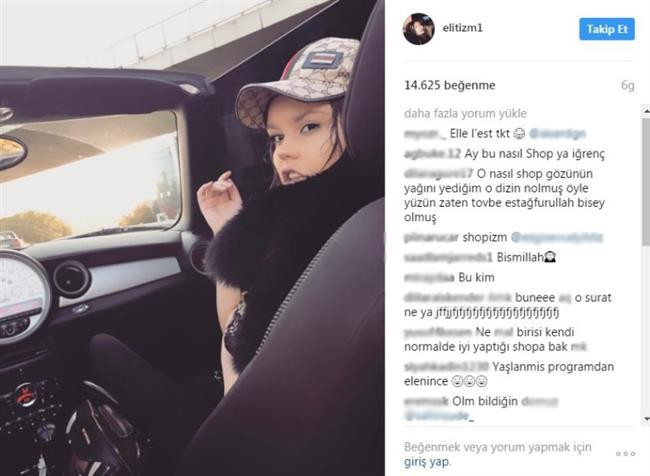
Task: Click the giriş yap login link
Action: click(x=426, y=461)
